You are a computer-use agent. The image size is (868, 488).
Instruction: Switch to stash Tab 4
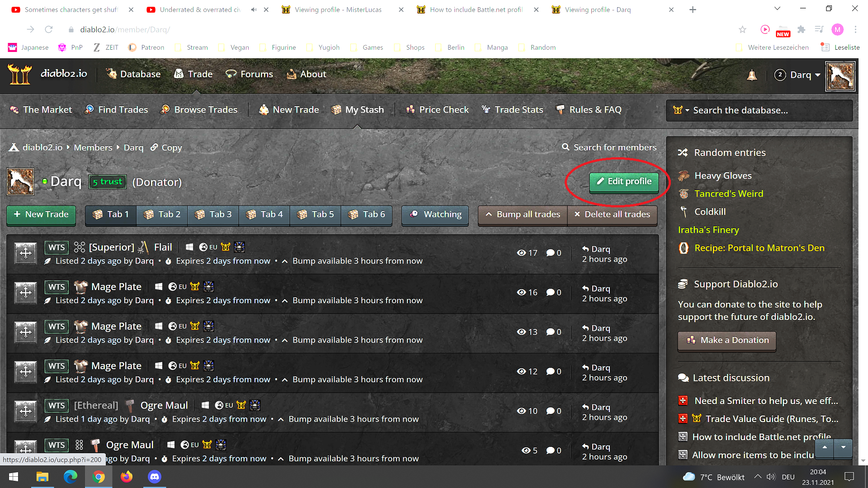264,215
